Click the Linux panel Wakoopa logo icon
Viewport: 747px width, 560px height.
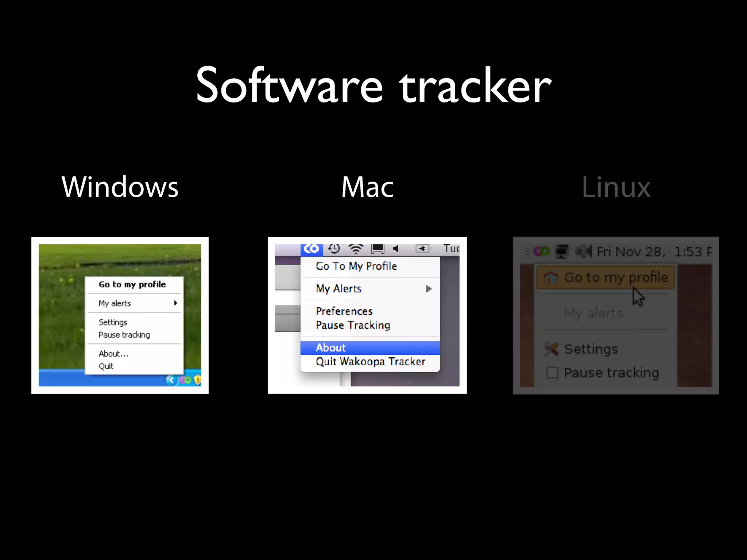pos(541,251)
